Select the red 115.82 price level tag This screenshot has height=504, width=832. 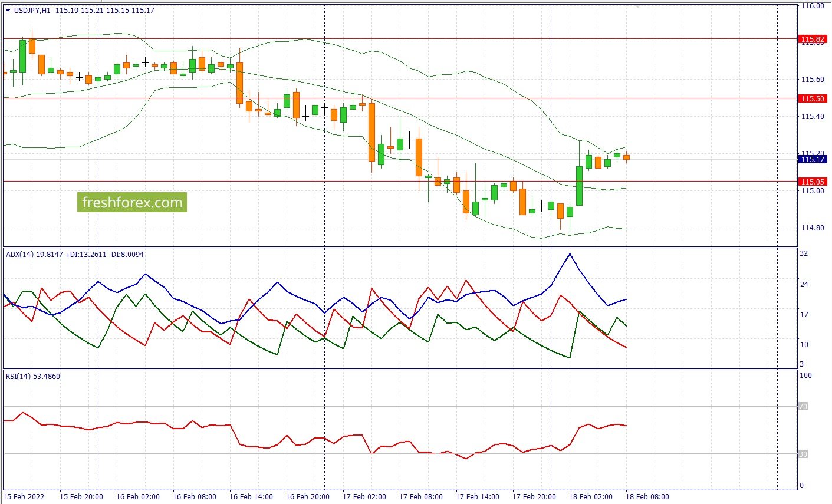(812, 39)
